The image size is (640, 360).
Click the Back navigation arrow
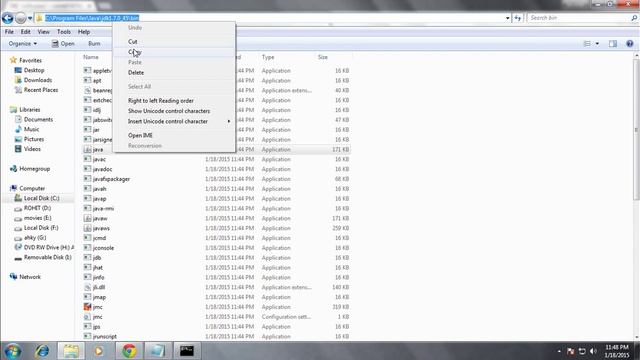coord(8,18)
